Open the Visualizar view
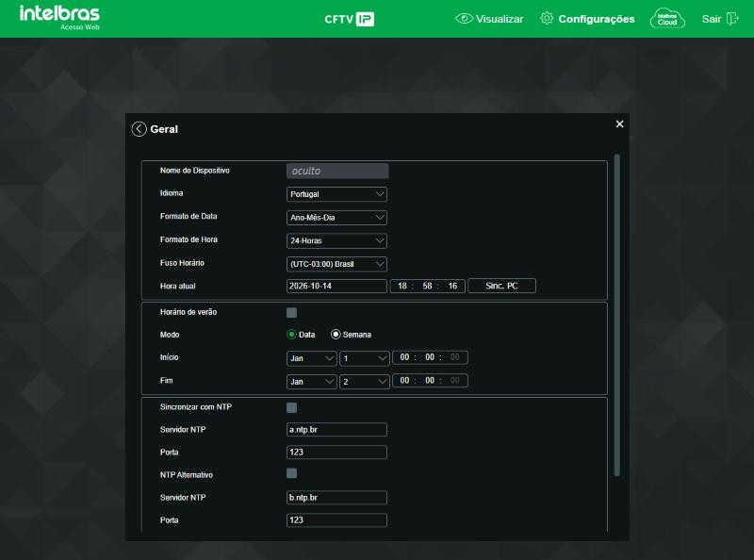This screenshot has width=754, height=560. tap(489, 19)
